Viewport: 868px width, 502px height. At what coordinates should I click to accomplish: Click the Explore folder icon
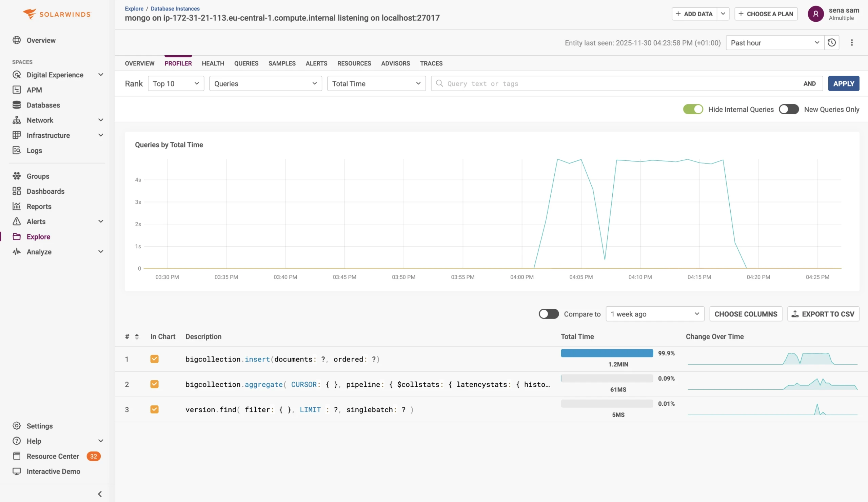[17, 237]
